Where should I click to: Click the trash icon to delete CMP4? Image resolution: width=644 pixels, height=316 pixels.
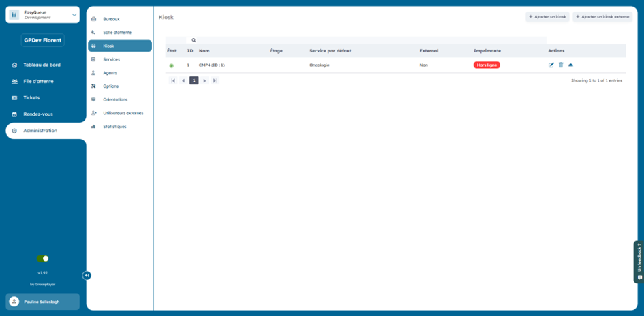[561, 65]
